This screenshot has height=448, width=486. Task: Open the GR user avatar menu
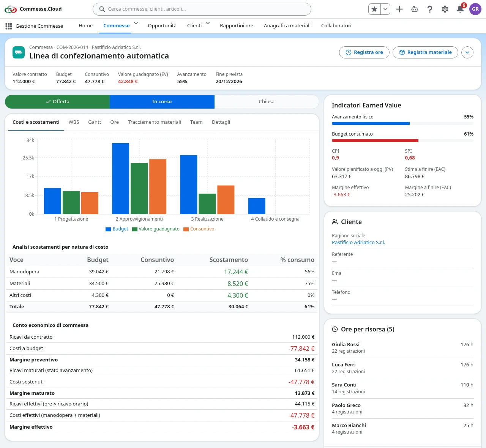point(475,9)
